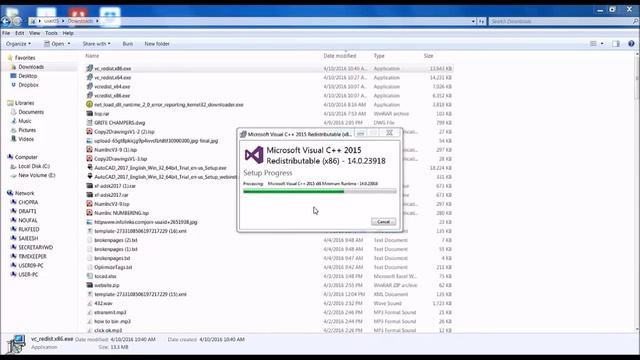Expand the Organize dropdown
The height and width of the screenshot is (360, 640).
pos(18,44)
